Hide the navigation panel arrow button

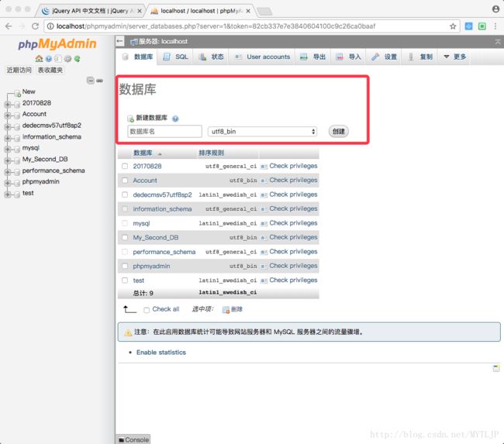[x=119, y=41]
